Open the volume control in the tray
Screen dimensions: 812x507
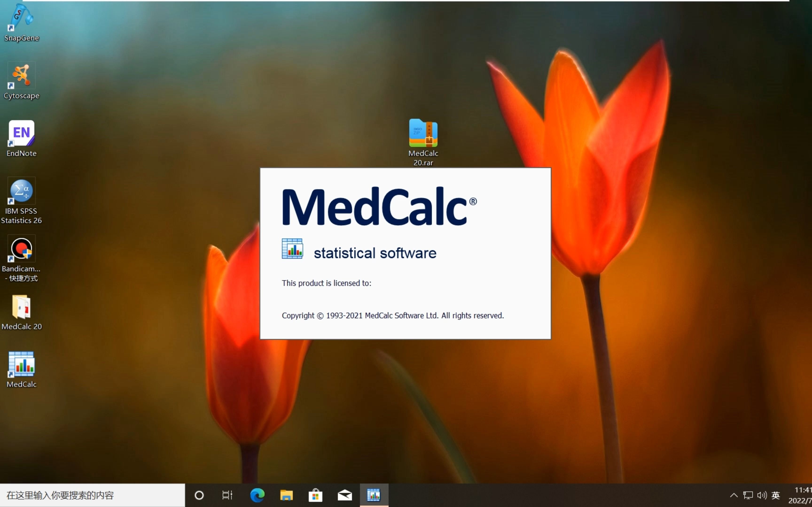pos(762,495)
